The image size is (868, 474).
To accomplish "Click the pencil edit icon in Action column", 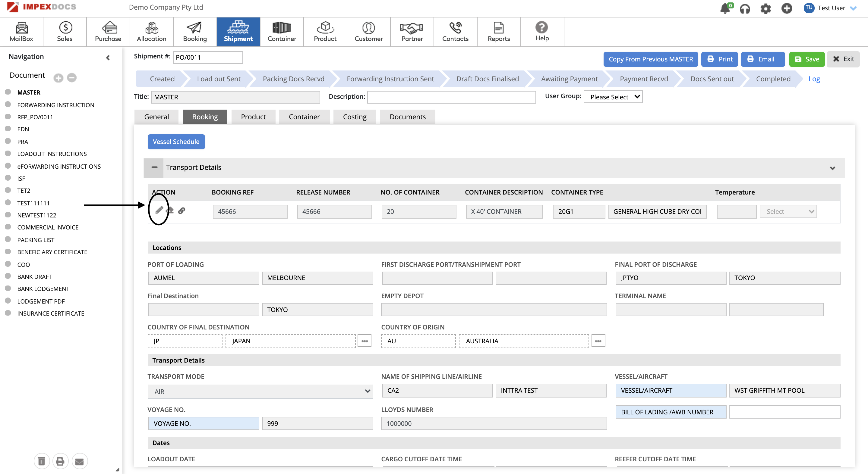I will coord(159,210).
